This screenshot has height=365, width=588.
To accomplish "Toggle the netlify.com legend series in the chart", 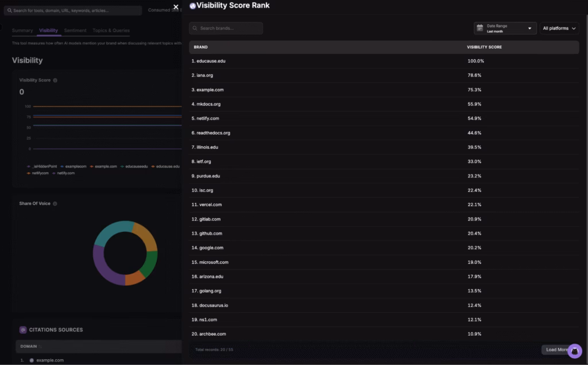I will tap(65, 173).
